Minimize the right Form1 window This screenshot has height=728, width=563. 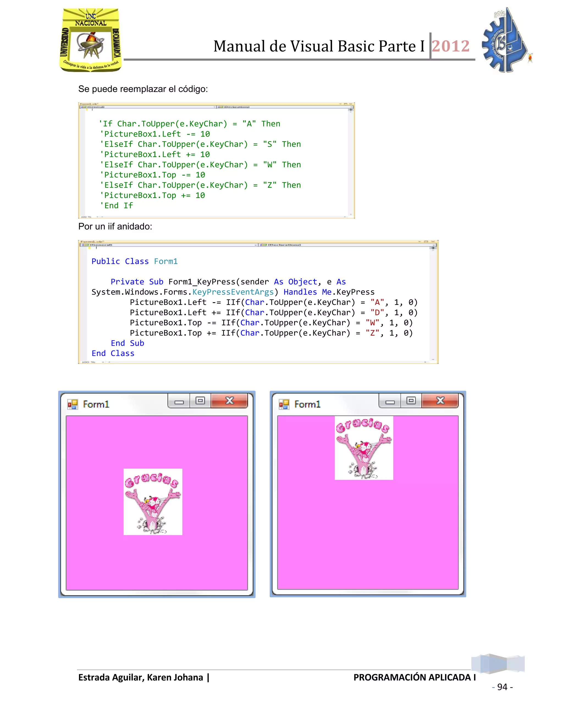click(390, 401)
